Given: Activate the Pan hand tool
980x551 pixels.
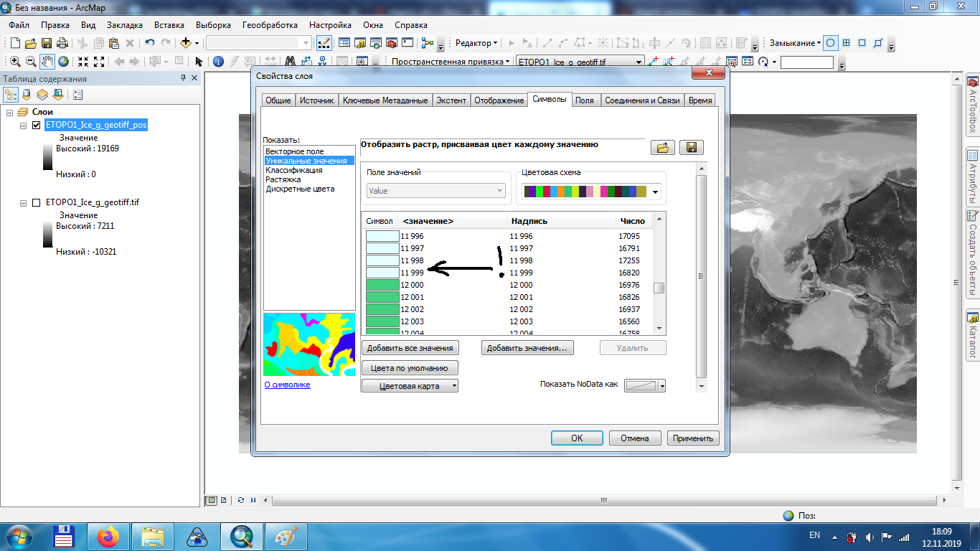Looking at the screenshot, I should (47, 62).
